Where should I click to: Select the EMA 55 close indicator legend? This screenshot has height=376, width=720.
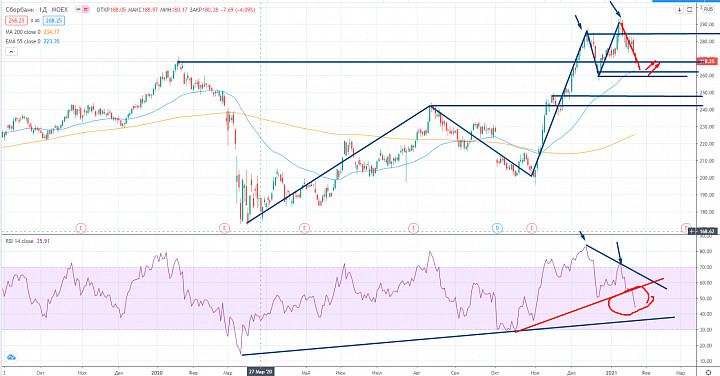click(x=32, y=41)
